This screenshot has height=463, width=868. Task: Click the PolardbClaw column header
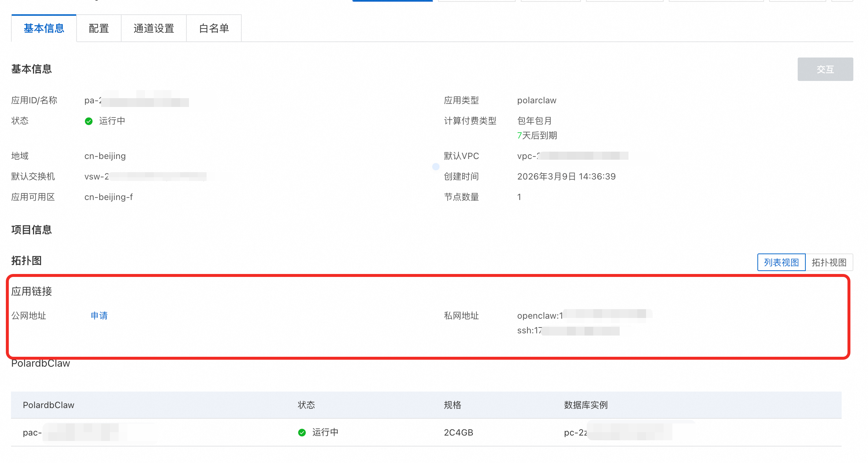[49, 405]
